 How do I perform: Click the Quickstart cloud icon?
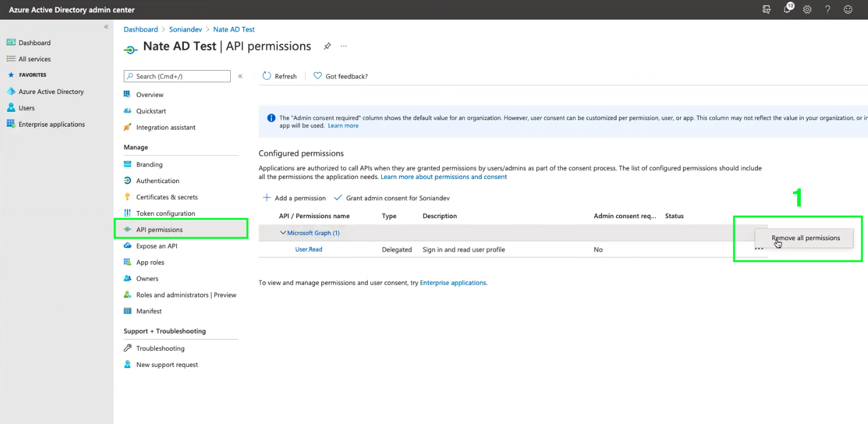[127, 111]
